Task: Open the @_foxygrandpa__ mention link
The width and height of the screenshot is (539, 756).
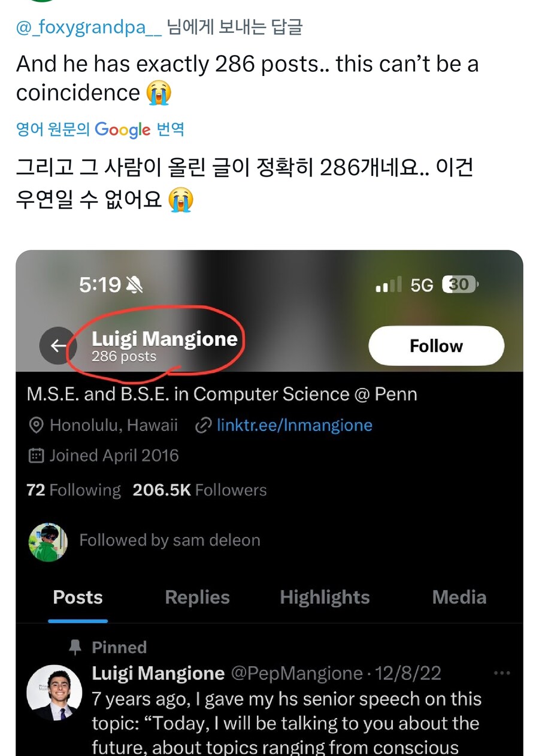Action: (x=89, y=28)
